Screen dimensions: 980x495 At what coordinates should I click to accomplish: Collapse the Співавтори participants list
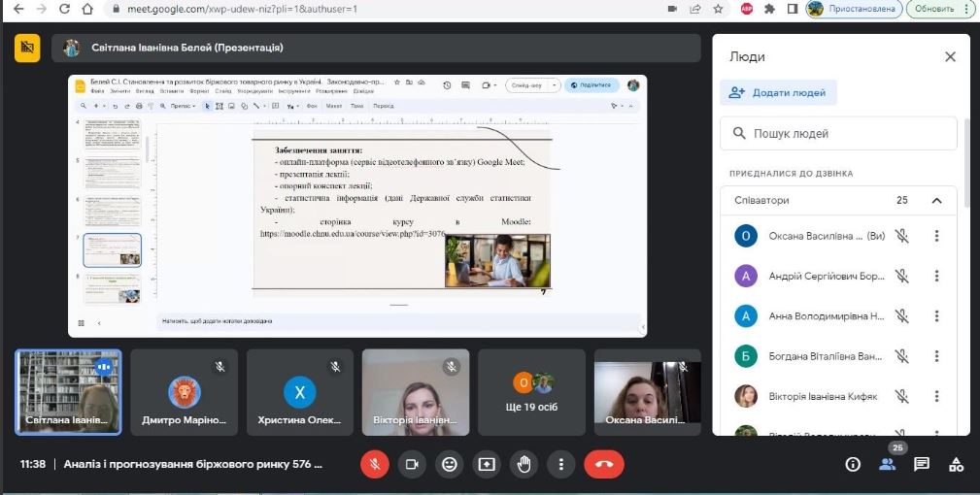tap(936, 200)
